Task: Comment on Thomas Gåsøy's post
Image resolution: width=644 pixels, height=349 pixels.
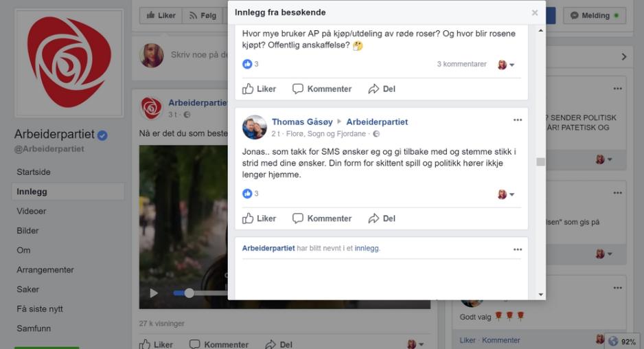Action: coord(322,218)
